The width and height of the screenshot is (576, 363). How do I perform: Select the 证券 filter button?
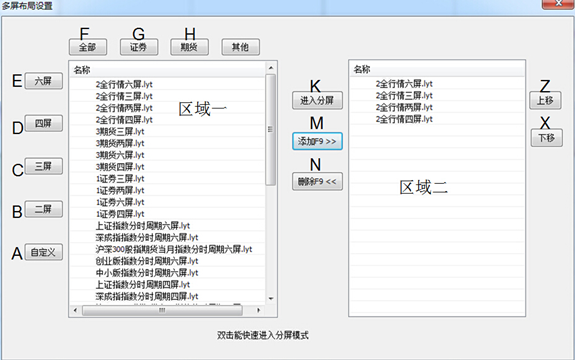(139, 47)
